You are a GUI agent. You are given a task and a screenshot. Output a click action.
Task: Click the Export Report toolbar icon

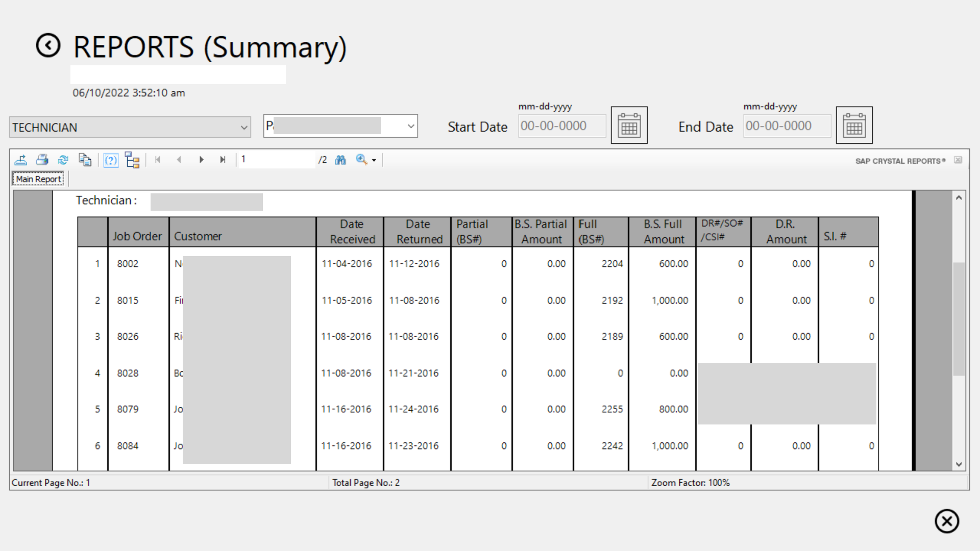coord(21,160)
